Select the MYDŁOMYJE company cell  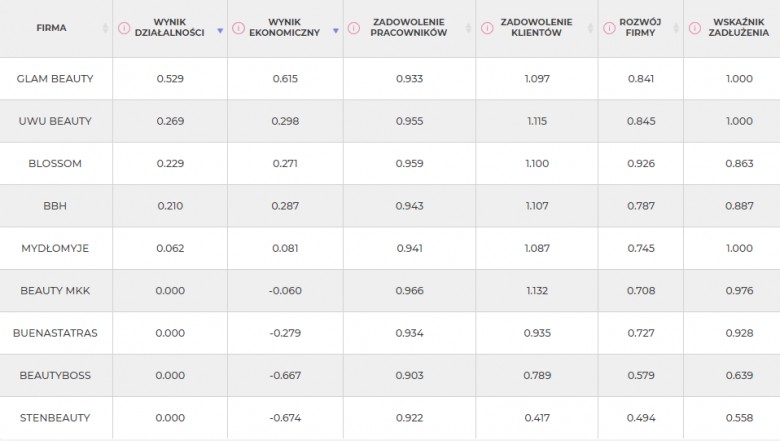[55, 248]
